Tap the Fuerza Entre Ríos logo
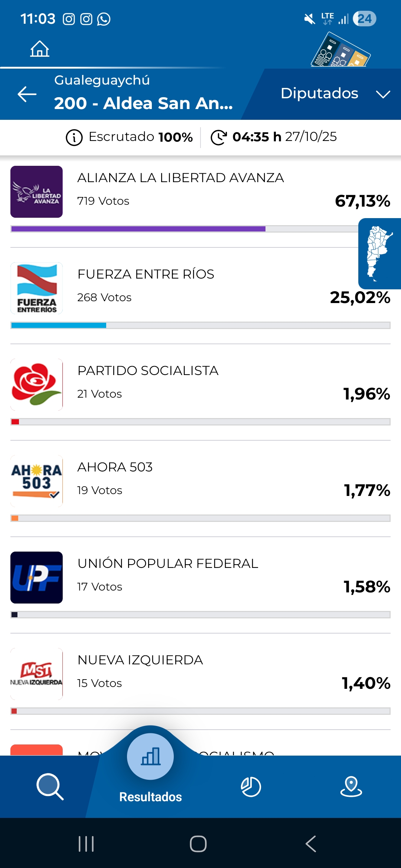The width and height of the screenshot is (401, 868). pos(36,288)
